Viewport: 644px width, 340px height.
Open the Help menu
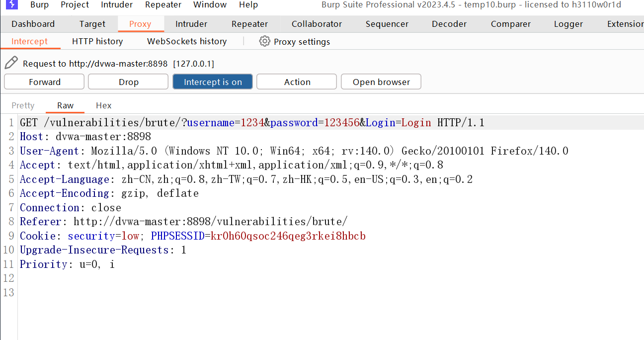(x=248, y=5)
